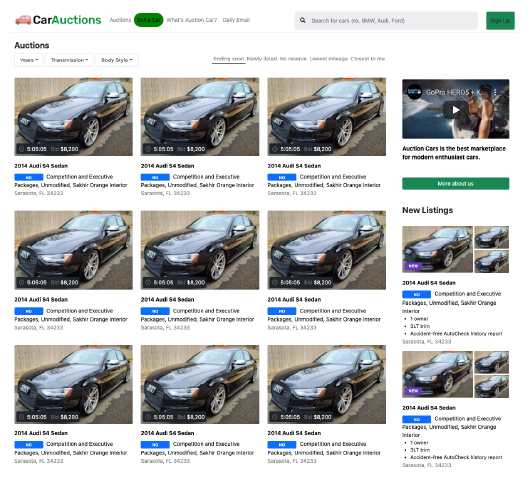The width and height of the screenshot is (530, 484).
Task: Sort by No reserve
Action: click(x=293, y=59)
